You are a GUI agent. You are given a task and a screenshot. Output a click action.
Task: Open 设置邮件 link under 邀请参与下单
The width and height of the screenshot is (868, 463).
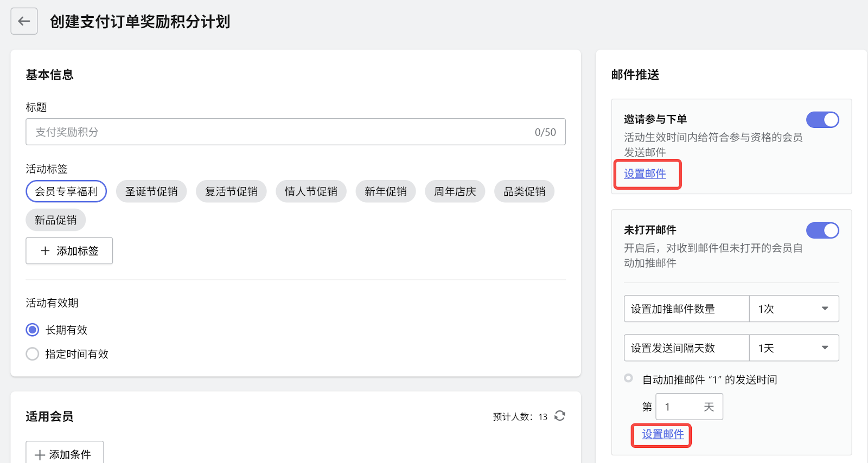click(x=644, y=174)
